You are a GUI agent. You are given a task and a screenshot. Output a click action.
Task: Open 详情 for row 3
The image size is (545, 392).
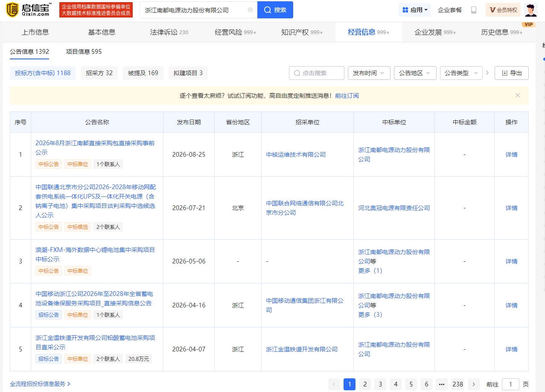click(x=511, y=261)
